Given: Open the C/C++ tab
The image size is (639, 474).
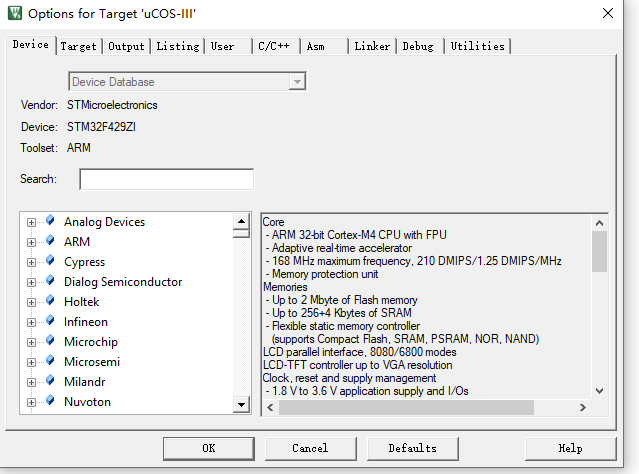Looking at the screenshot, I should tap(275, 46).
